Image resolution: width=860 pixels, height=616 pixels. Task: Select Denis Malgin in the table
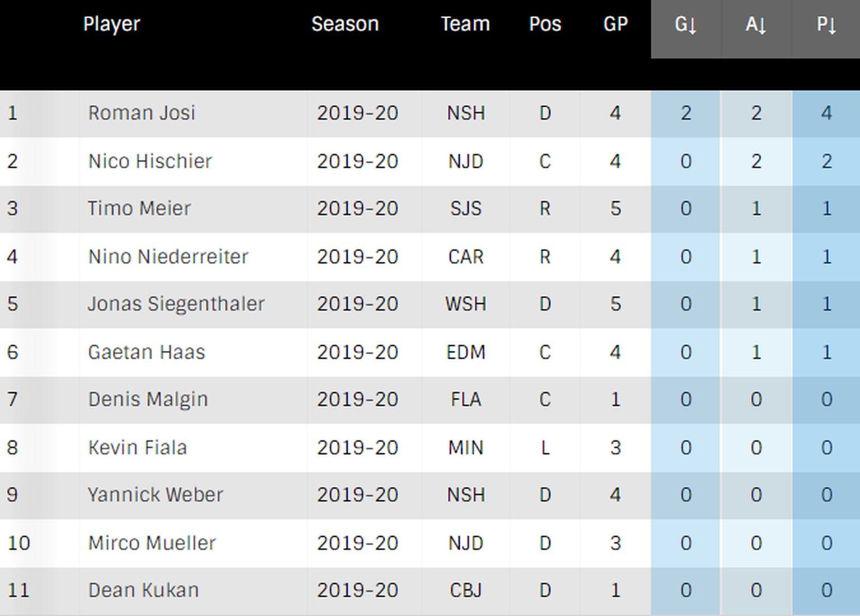coord(148,399)
